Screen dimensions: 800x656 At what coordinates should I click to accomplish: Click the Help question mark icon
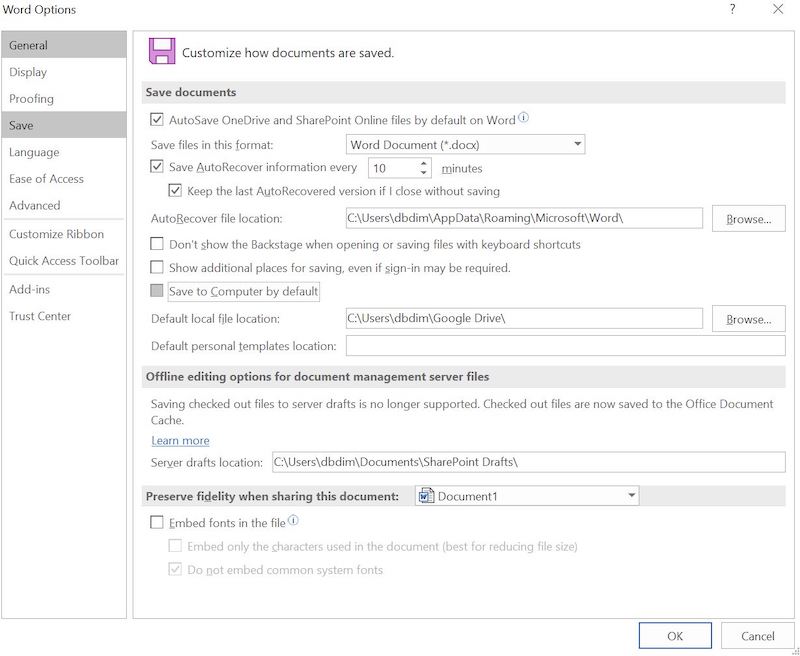[733, 9]
